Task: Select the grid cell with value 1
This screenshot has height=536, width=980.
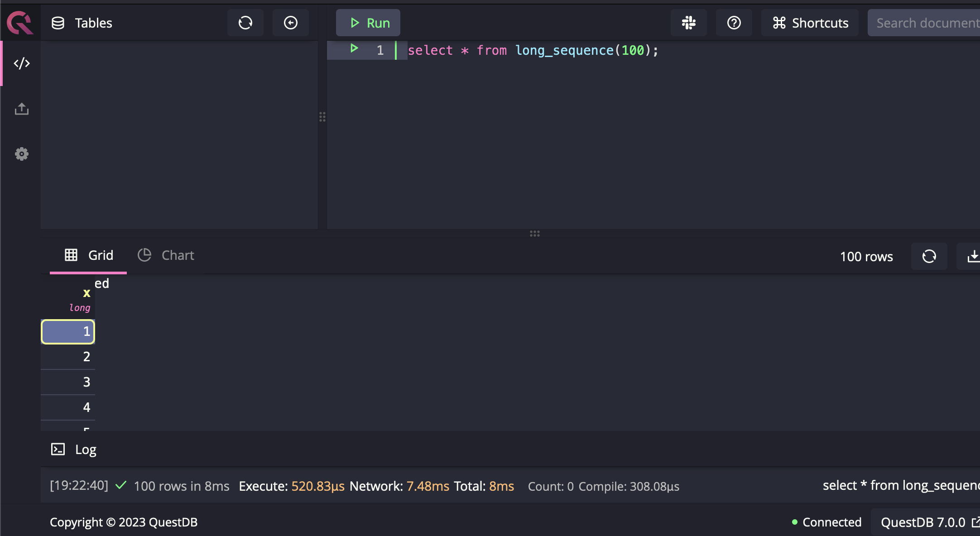Action: click(68, 331)
